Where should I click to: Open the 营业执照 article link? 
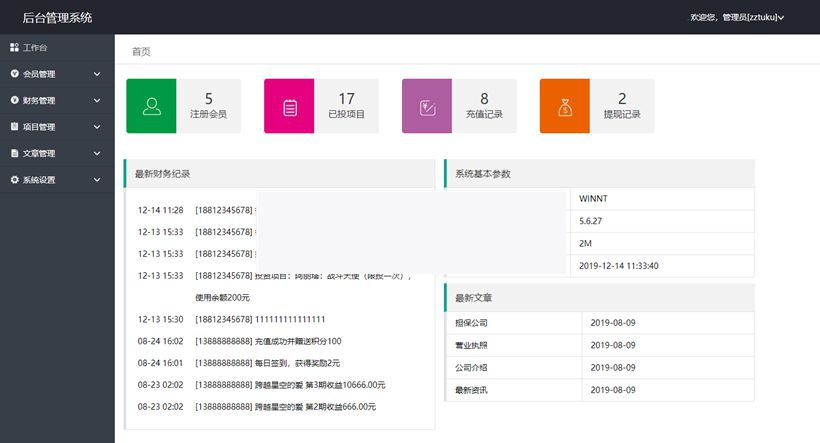click(x=471, y=345)
